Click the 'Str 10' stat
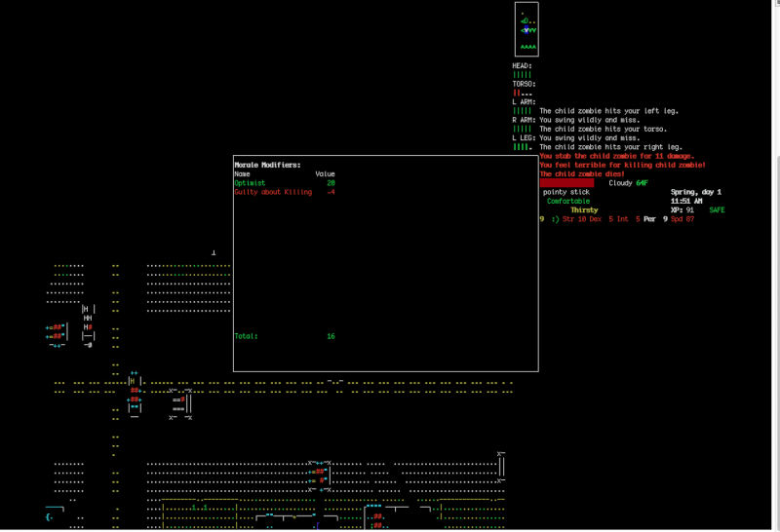Viewport: 780px width, 532px height. pos(574,219)
